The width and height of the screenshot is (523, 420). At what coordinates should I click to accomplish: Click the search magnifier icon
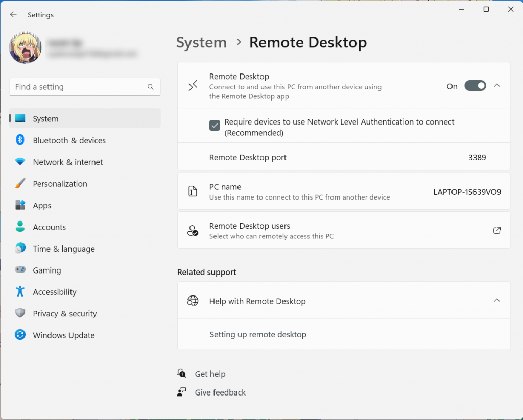click(x=151, y=87)
